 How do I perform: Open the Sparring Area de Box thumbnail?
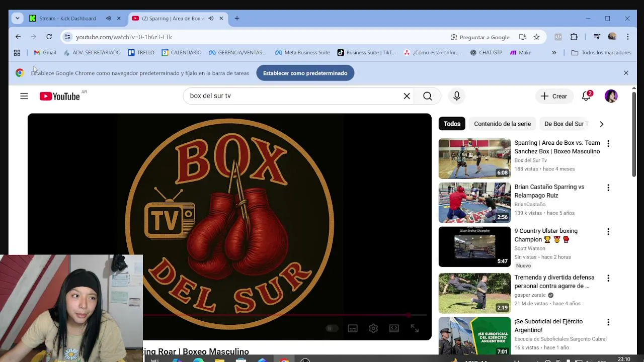pos(474,159)
